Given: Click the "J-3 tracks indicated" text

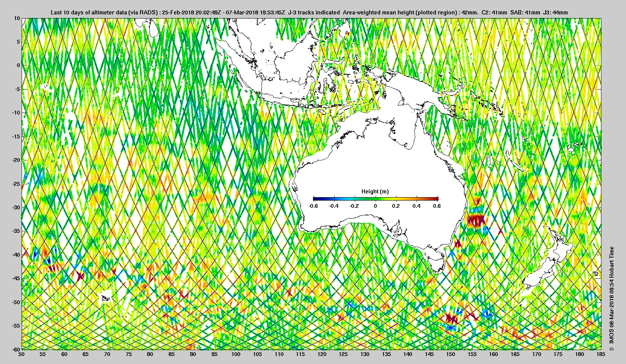Looking at the screenshot, I should point(314,13).
